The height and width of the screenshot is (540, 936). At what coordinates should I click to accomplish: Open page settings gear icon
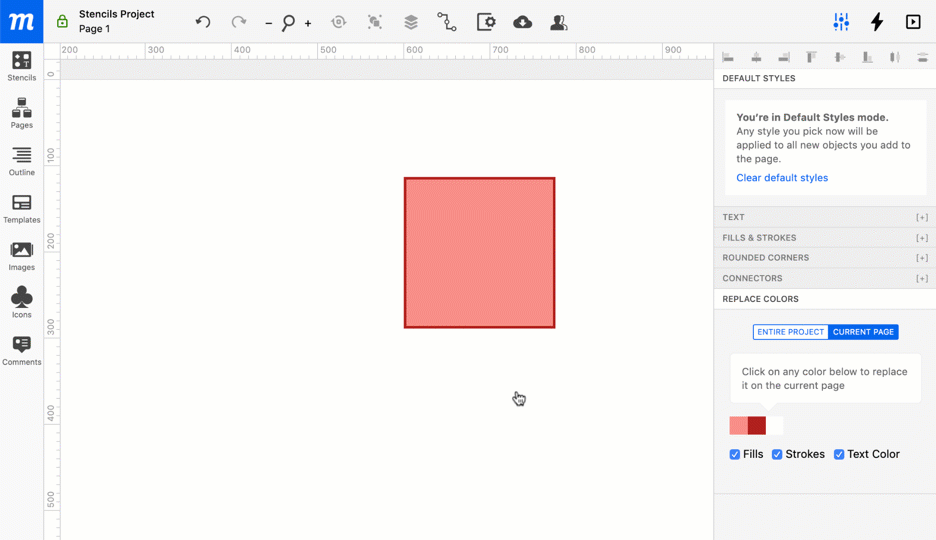coord(486,22)
